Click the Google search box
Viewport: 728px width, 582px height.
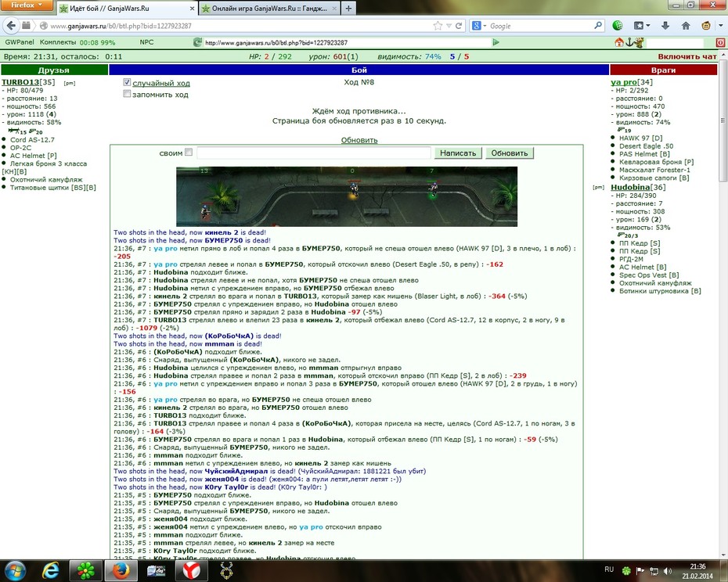tap(540, 26)
